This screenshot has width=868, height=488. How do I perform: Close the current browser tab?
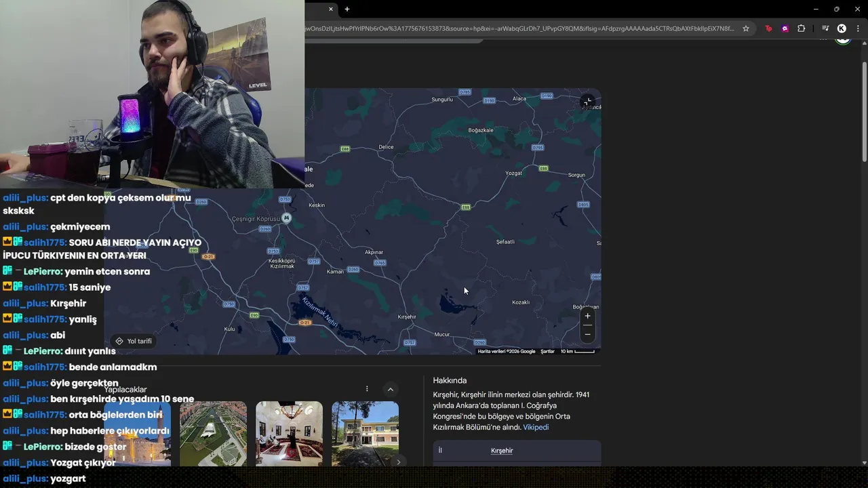(331, 9)
